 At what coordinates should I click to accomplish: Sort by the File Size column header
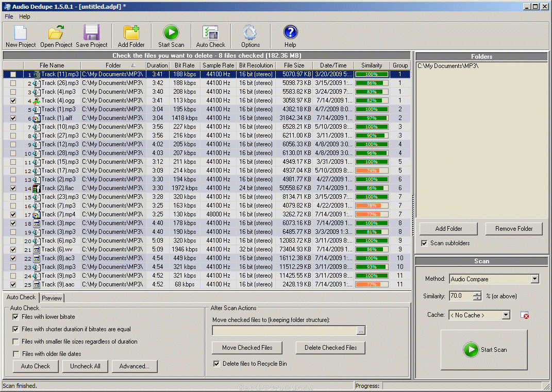tap(294, 65)
